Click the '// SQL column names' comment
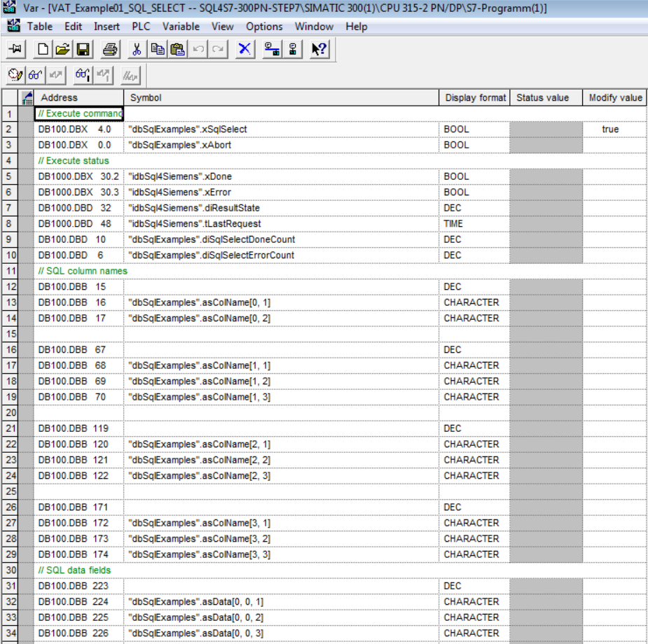This screenshot has width=648, height=644. point(83,271)
